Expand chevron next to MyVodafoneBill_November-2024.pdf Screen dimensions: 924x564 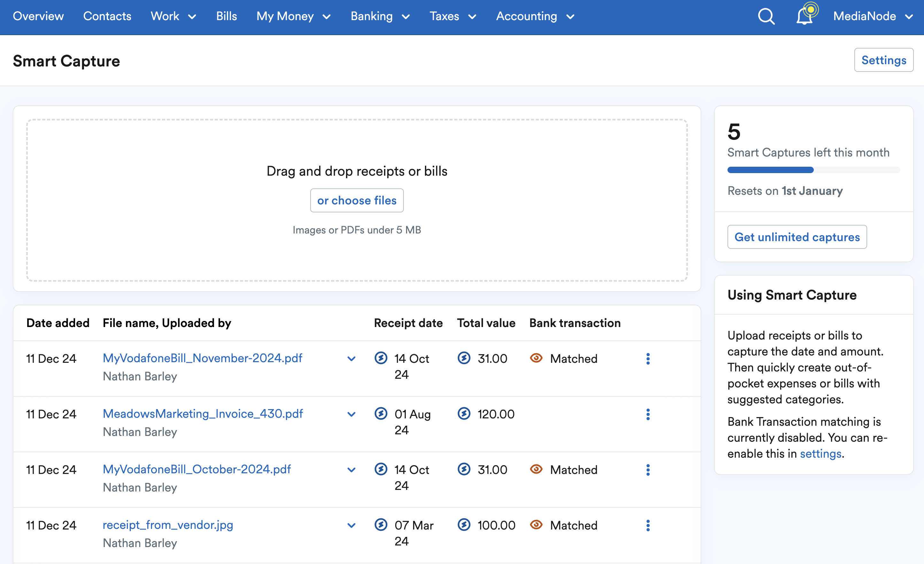click(351, 359)
